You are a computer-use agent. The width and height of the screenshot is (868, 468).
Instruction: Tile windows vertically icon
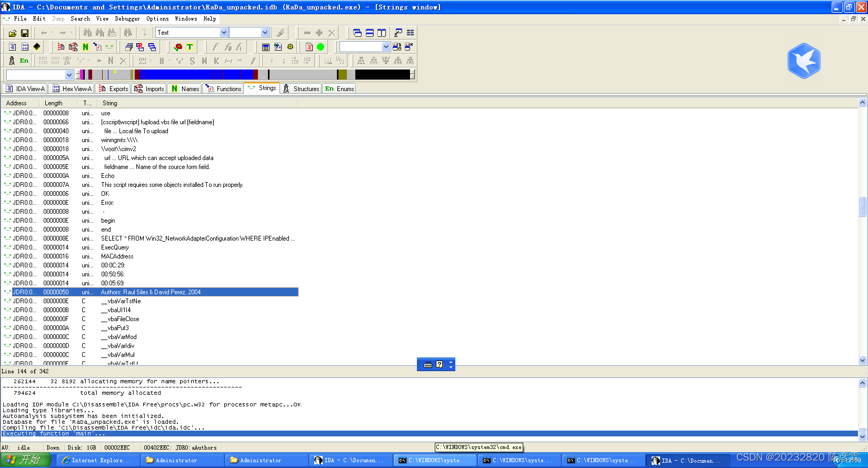click(x=382, y=33)
